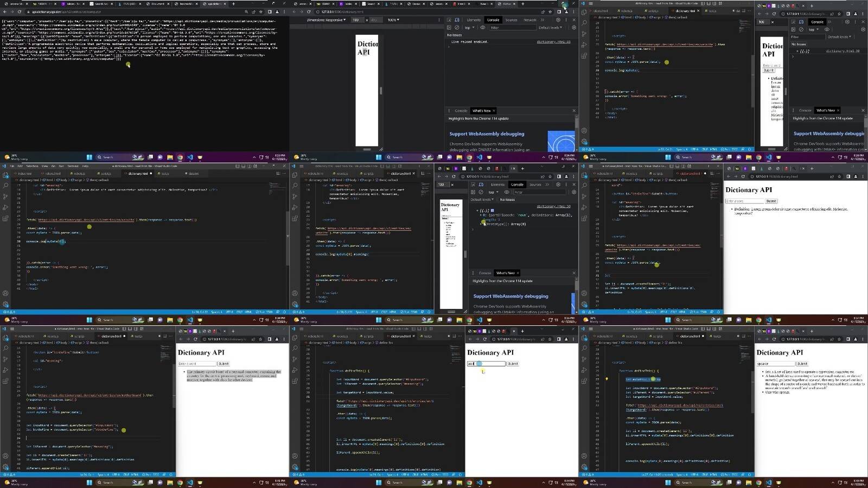
Task: Expand '0: {partOfSpeech' entry in console
Action: point(481,215)
